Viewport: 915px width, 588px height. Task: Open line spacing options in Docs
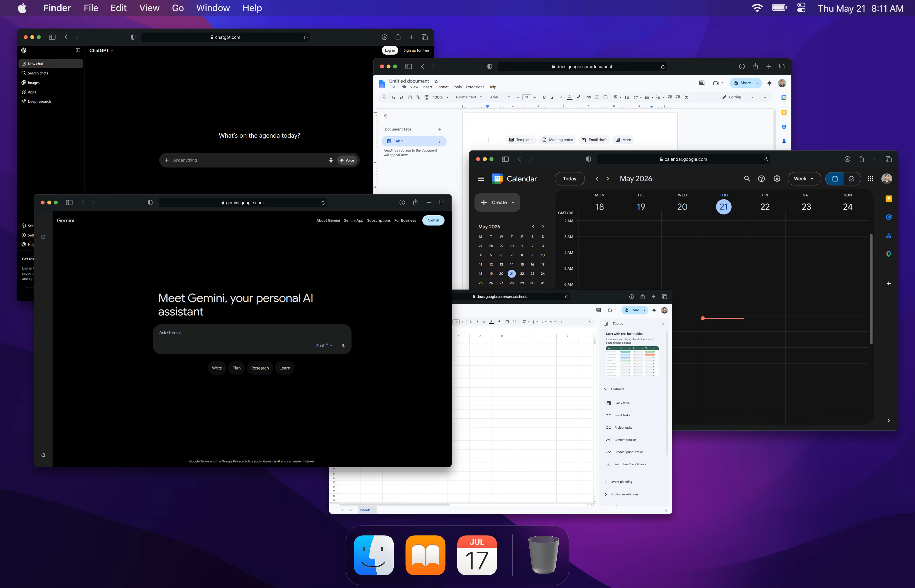click(627, 97)
